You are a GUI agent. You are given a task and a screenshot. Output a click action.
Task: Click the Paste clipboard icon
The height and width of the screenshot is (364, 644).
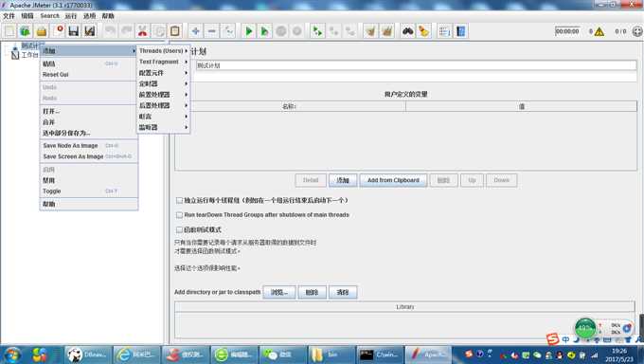point(175,31)
